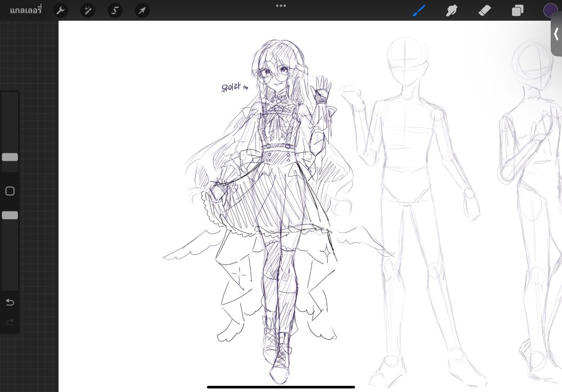Image resolution: width=562 pixels, height=392 pixels.
Task: Click the brush size slider handle
Action: 10,157
